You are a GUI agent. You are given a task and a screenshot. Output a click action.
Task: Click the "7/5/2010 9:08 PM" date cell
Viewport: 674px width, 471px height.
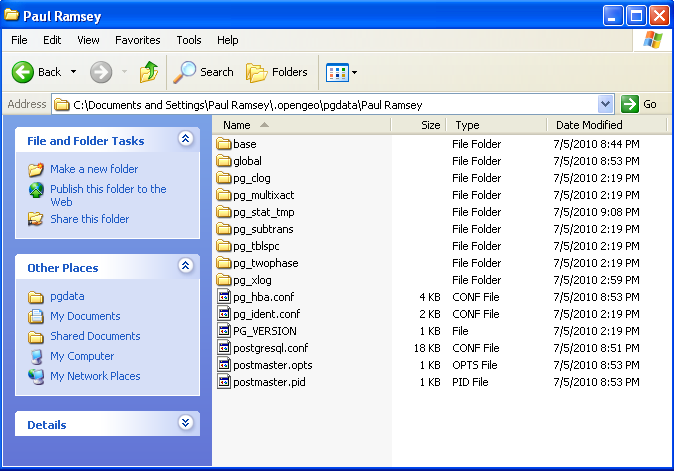(x=596, y=212)
